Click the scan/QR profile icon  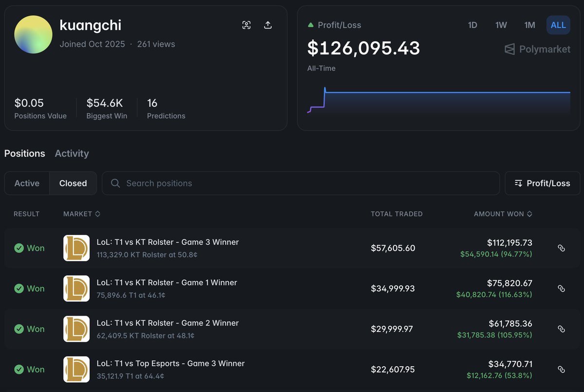pyautogui.click(x=246, y=25)
